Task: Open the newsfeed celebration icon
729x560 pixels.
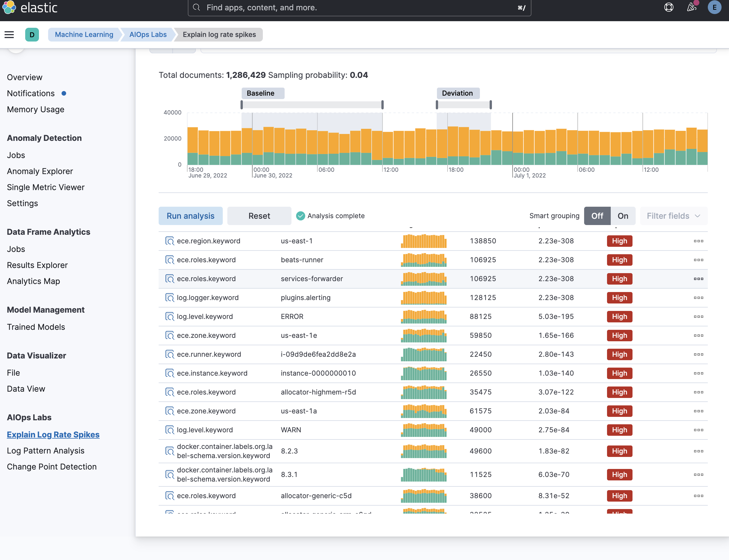Action: [692, 7]
